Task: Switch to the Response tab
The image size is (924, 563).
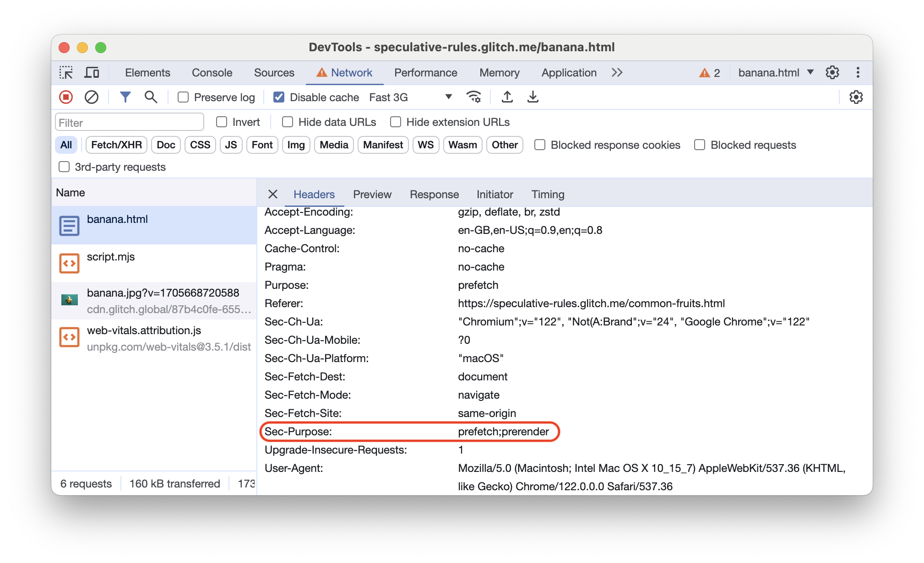Action: [x=434, y=194]
